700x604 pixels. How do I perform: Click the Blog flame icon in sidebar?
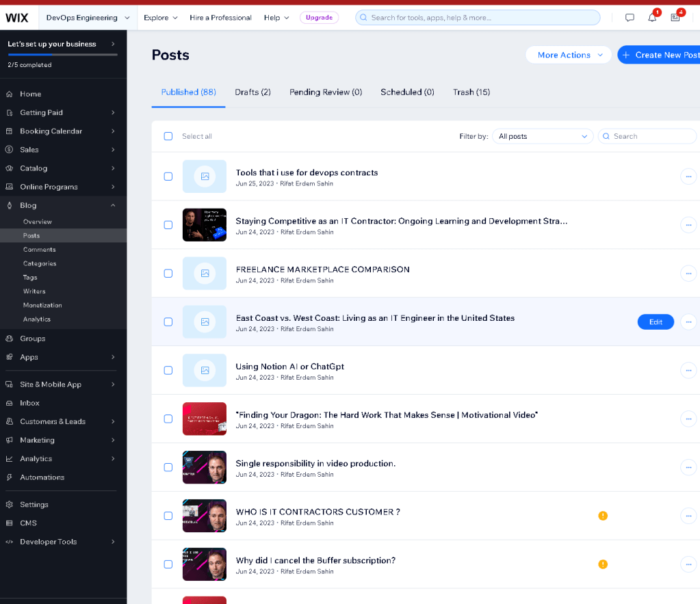(x=10, y=205)
